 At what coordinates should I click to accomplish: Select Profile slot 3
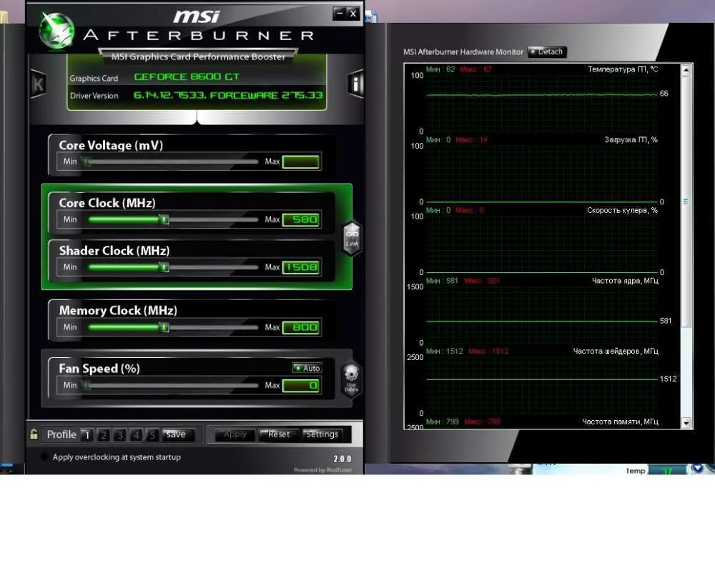[x=120, y=435]
